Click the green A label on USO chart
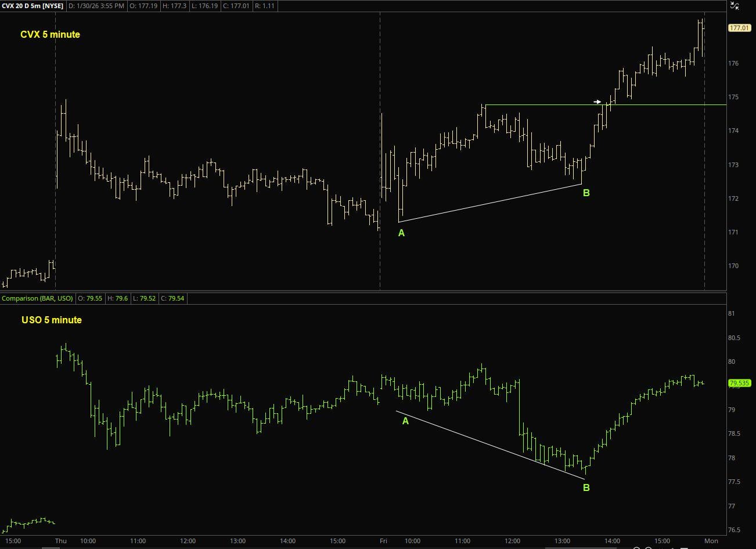This screenshot has height=549, width=756. [x=405, y=421]
